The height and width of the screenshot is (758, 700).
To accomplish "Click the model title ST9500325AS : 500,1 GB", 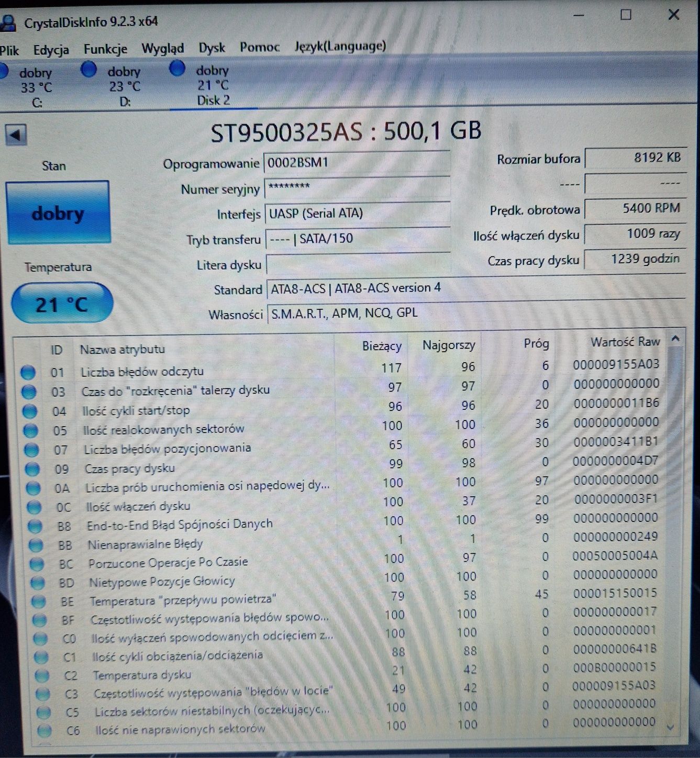I will coord(346,132).
